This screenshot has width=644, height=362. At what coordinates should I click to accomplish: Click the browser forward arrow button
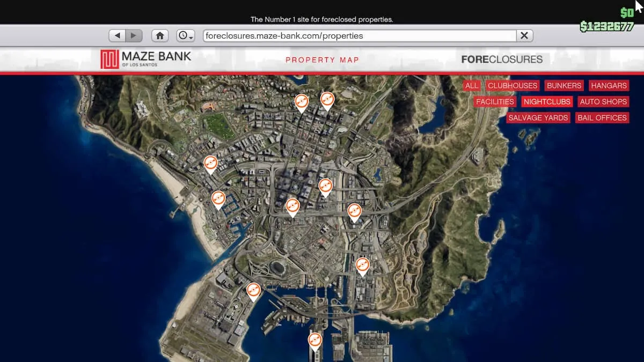(134, 35)
